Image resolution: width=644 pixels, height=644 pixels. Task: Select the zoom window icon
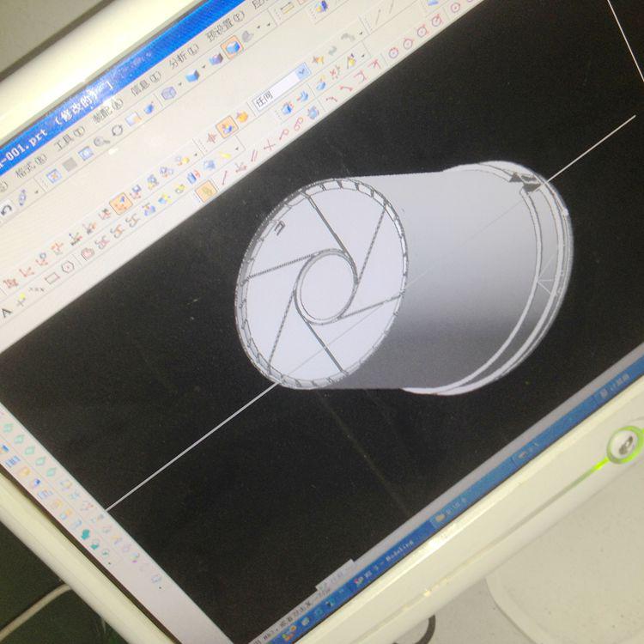click(85, 154)
